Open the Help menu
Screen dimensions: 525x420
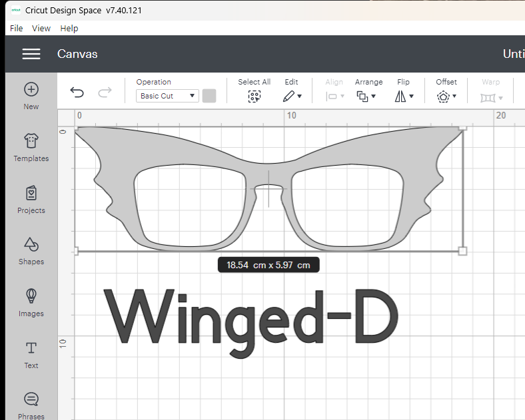[x=69, y=28]
